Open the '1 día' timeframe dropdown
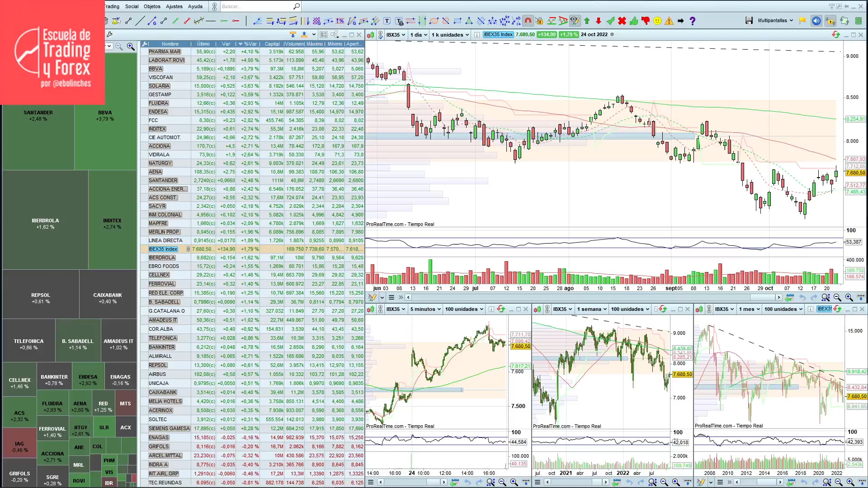Image resolution: width=868 pixels, height=488 pixels. (x=418, y=35)
